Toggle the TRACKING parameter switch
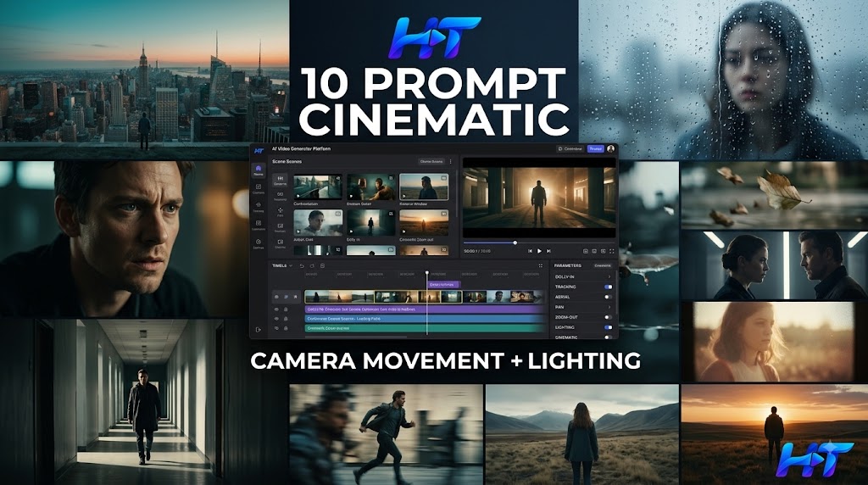 608,287
